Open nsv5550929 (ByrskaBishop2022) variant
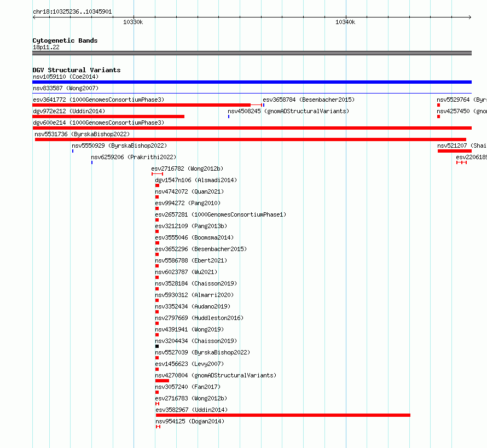The width and height of the screenshot is (487, 448). [x=119, y=146]
